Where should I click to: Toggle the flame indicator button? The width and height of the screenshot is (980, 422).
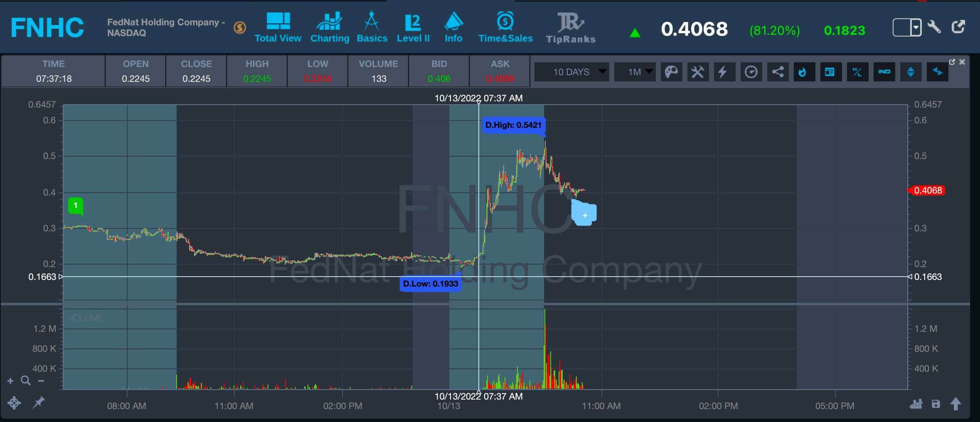pyautogui.click(x=804, y=72)
